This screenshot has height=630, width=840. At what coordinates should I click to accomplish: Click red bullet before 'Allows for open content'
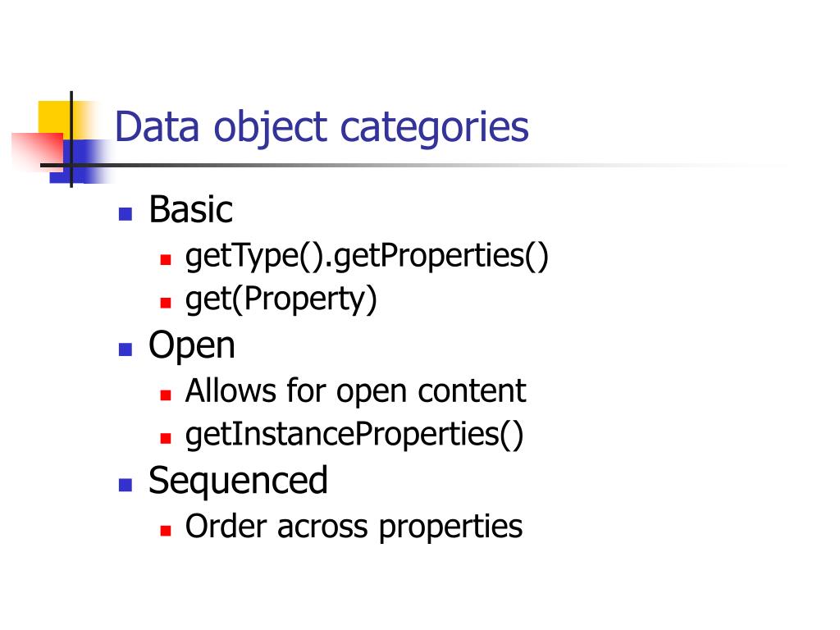tap(166, 395)
